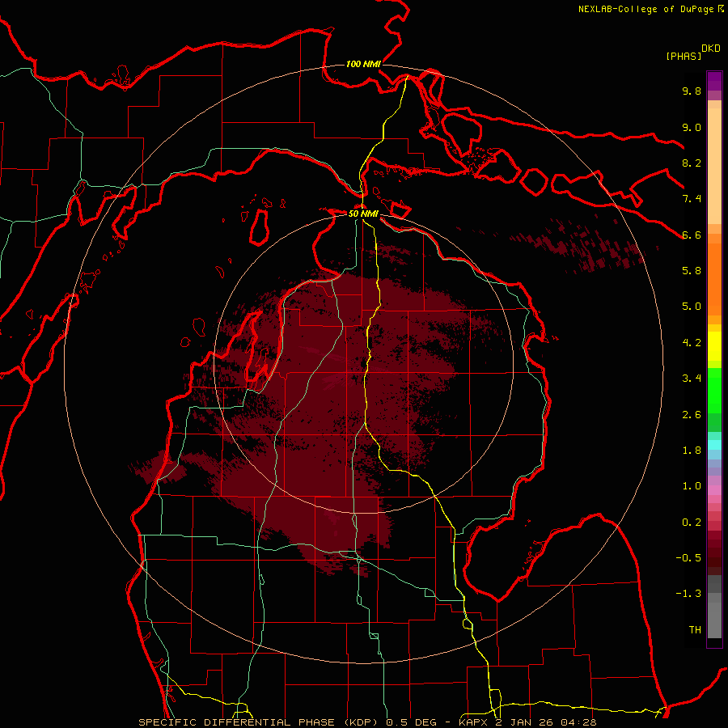Select the -1.3 scale value
728x728 pixels.
click(x=688, y=594)
